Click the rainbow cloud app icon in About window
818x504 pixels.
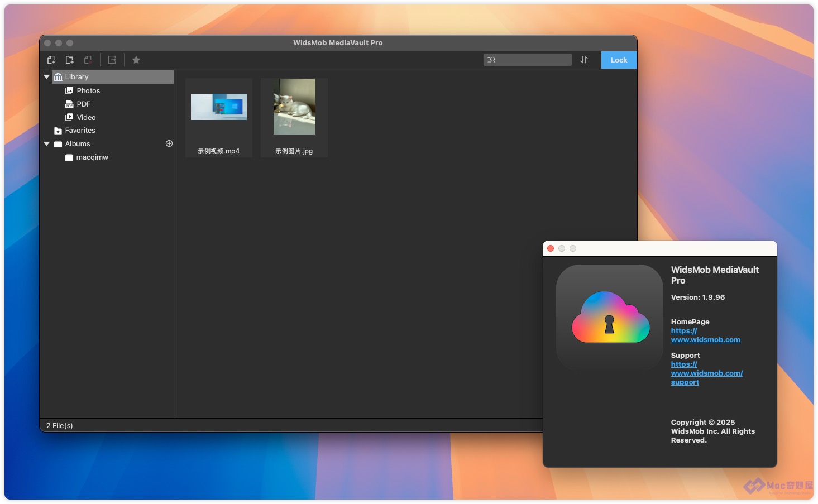pyautogui.click(x=610, y=318)
